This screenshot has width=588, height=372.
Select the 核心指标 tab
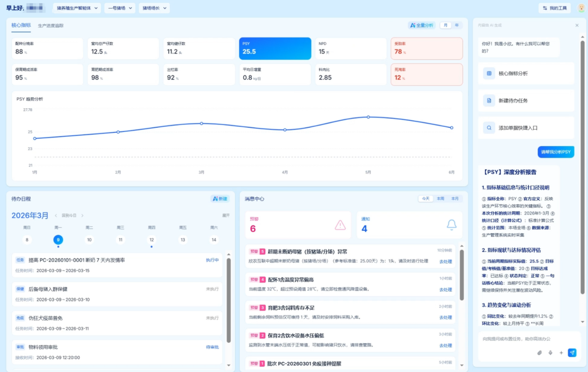[21, 26]
